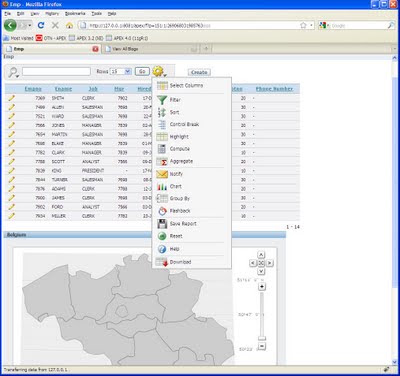
Task: Open the Filter option with funnel icon
Action: point(162,100)
